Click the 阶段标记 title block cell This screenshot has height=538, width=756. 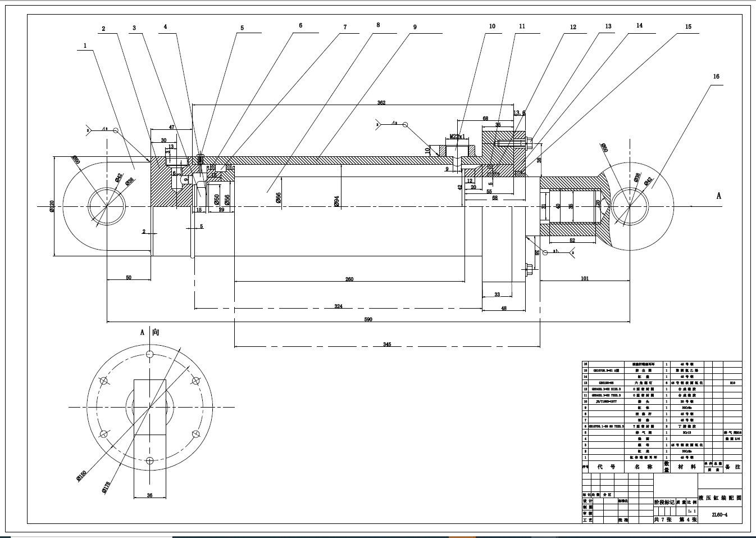coord(665,502)
